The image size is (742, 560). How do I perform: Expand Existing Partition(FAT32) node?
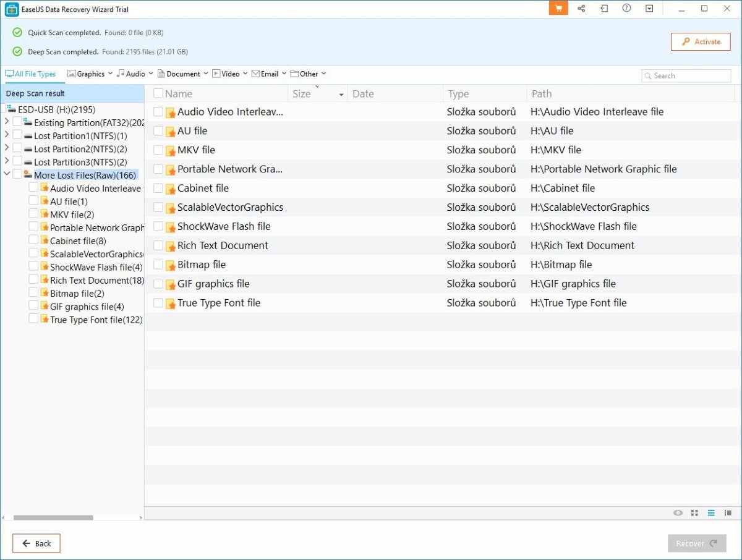tap(7, 122)
